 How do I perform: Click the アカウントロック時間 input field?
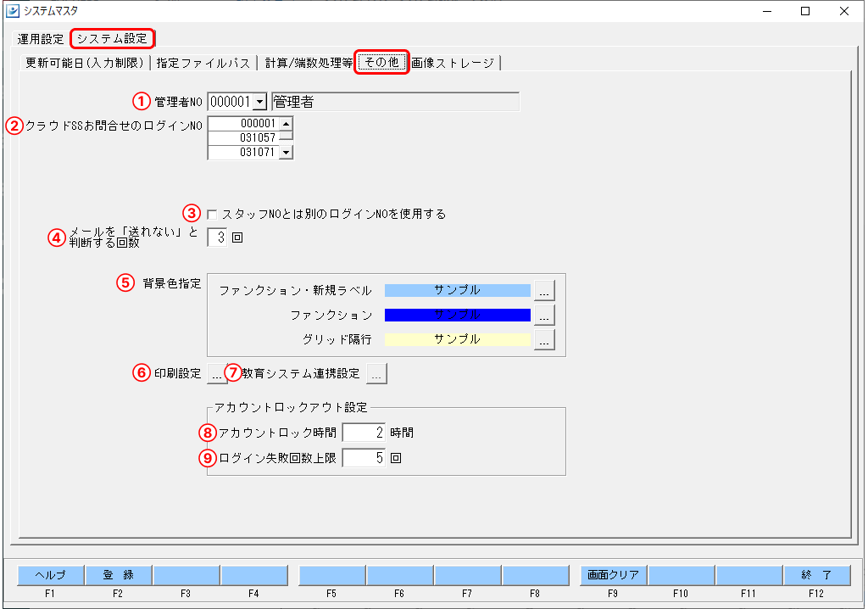coord(364,433)
